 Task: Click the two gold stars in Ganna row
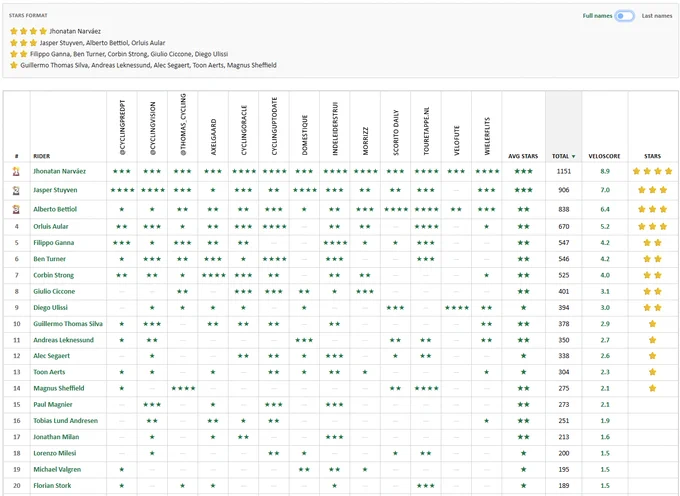click(x=652, y=242)
